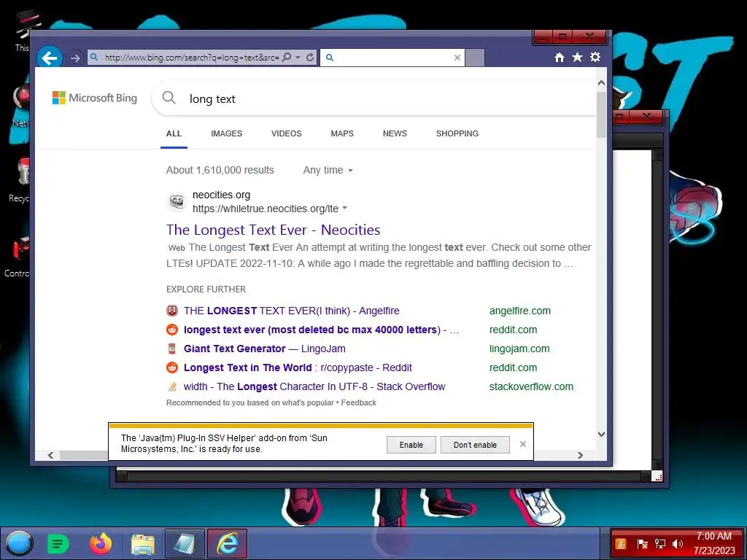Click the Feedback link under recommendations
This screenshot has width=747, height=560.
click(x=359, y=402)
